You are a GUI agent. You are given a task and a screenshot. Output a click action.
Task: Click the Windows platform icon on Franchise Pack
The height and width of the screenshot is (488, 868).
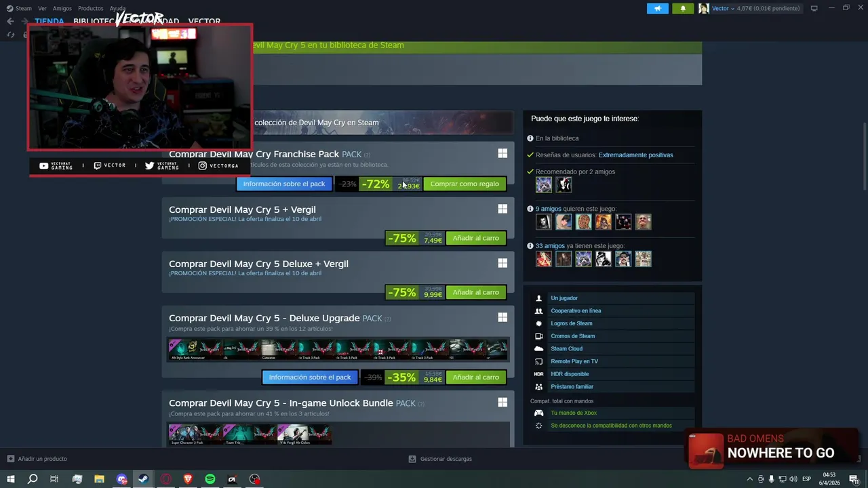502,154
